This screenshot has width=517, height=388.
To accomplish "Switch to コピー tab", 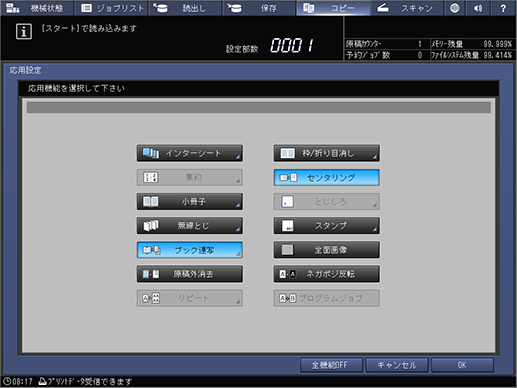I will coord(333,8).
